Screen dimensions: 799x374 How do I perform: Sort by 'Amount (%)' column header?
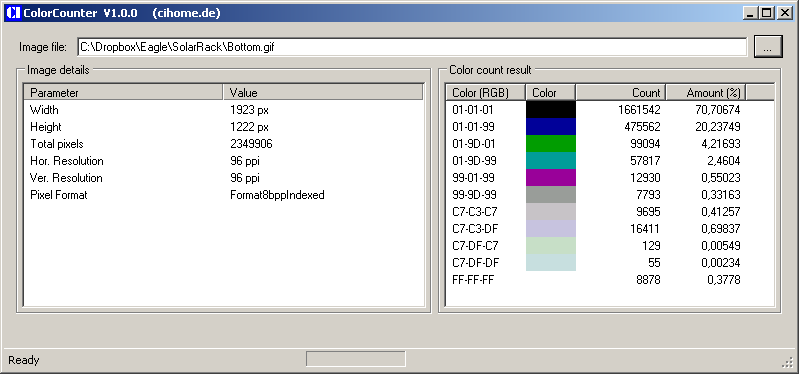pos(706,93)
